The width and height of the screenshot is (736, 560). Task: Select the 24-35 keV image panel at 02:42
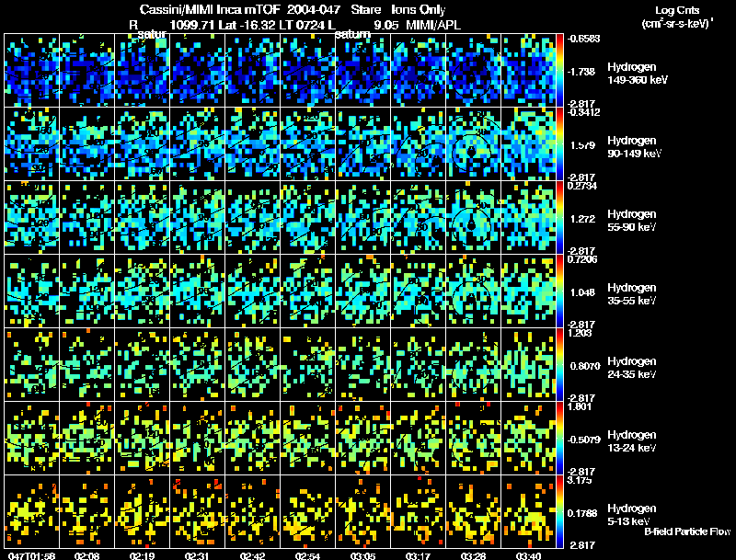[x=252, y=364]
